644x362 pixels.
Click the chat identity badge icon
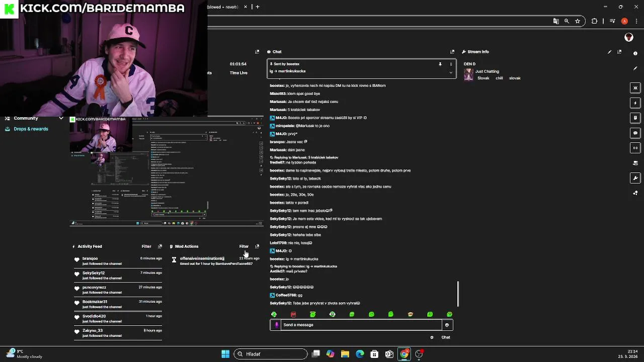point(276,325)
